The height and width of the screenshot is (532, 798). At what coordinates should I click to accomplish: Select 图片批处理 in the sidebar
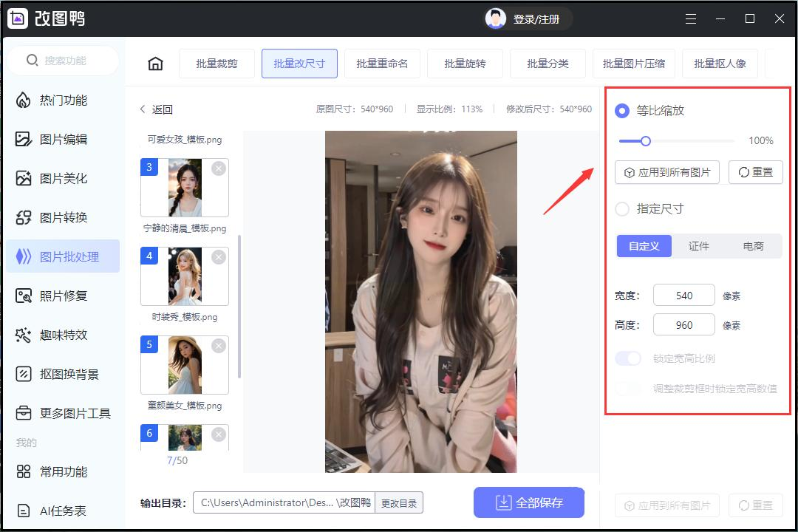[x=63, y=256]
